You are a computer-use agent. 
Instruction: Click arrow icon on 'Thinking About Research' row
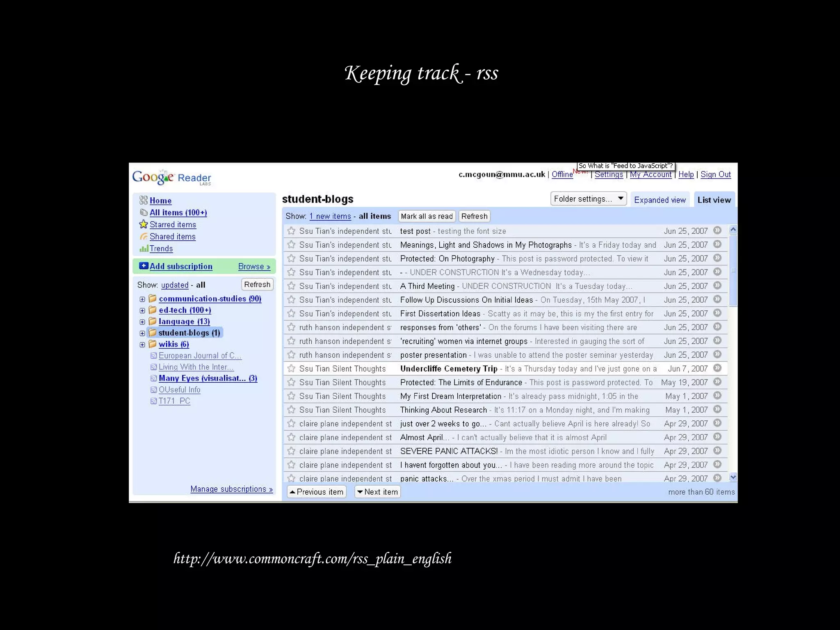[717, 409]
